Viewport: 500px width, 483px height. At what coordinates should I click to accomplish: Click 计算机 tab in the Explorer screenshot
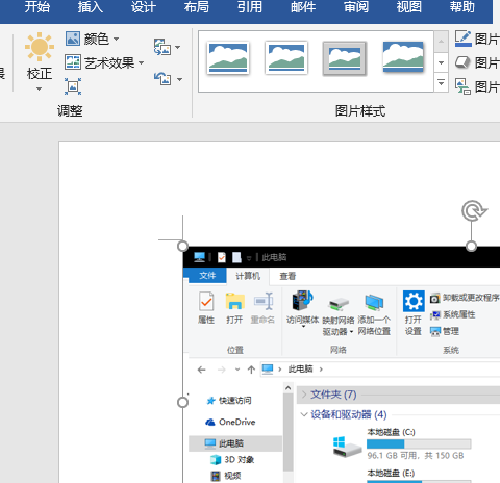coord(248,276)
